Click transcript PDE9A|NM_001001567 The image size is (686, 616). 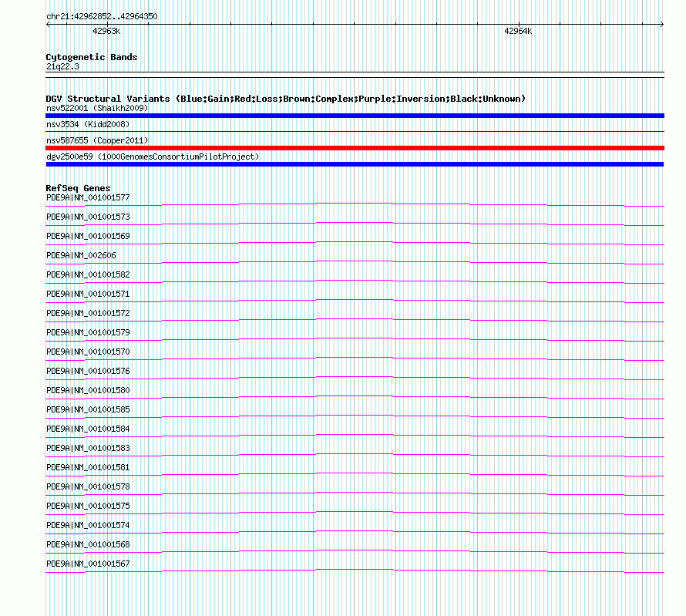pos(88,564)
